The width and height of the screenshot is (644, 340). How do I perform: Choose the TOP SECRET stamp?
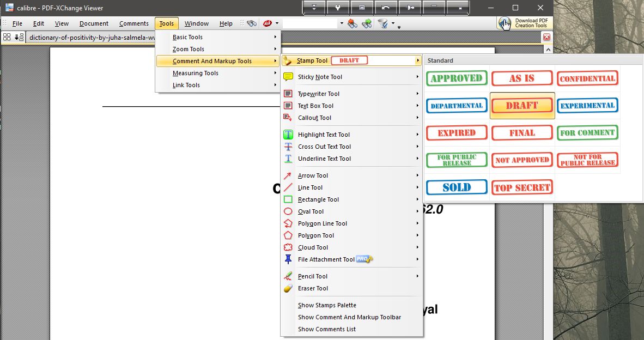click(522, 187)
